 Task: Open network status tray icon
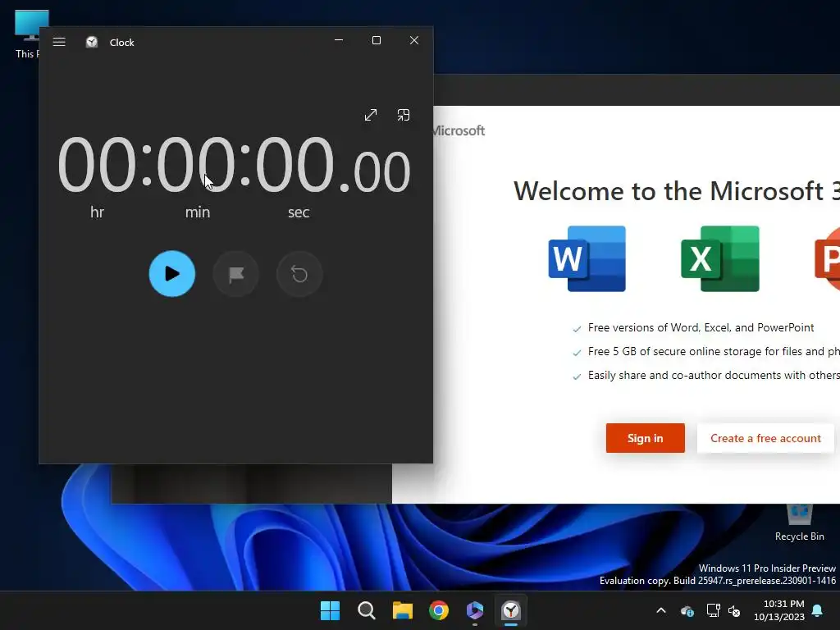[713, 610]
